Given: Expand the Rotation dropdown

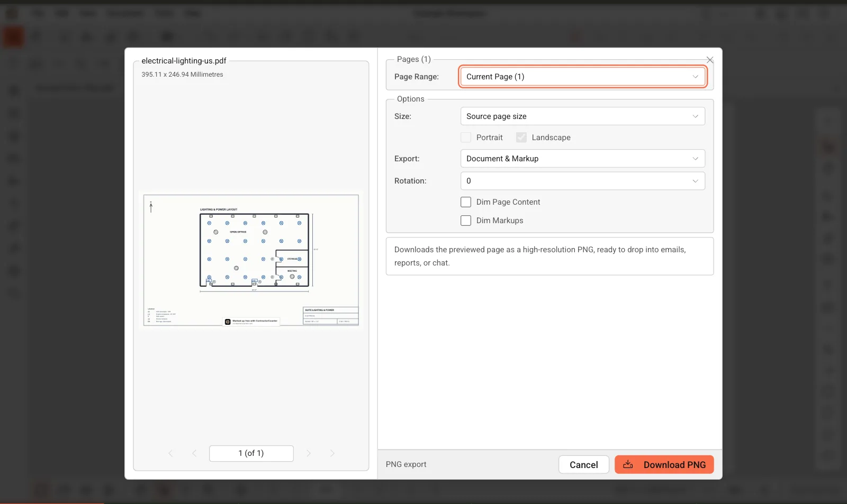Looking at the screenshot, I should coord(583,181).
